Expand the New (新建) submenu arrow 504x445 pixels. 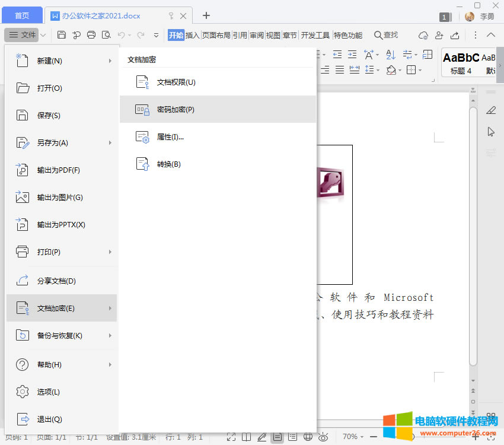pyautogui.click(x=110, y=61)
